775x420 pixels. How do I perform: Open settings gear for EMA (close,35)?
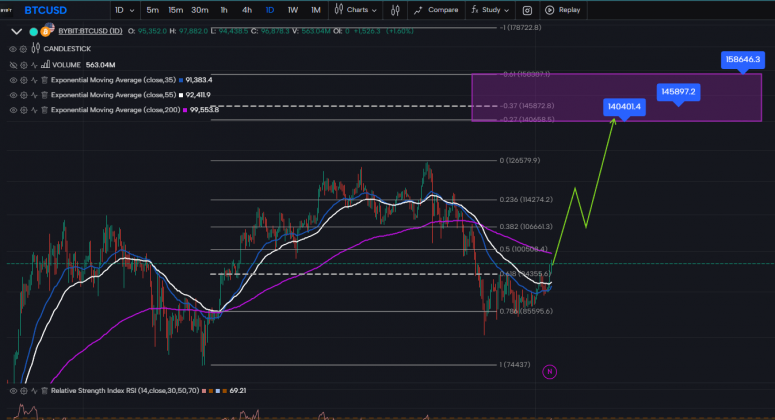click(x=24, y=79)
